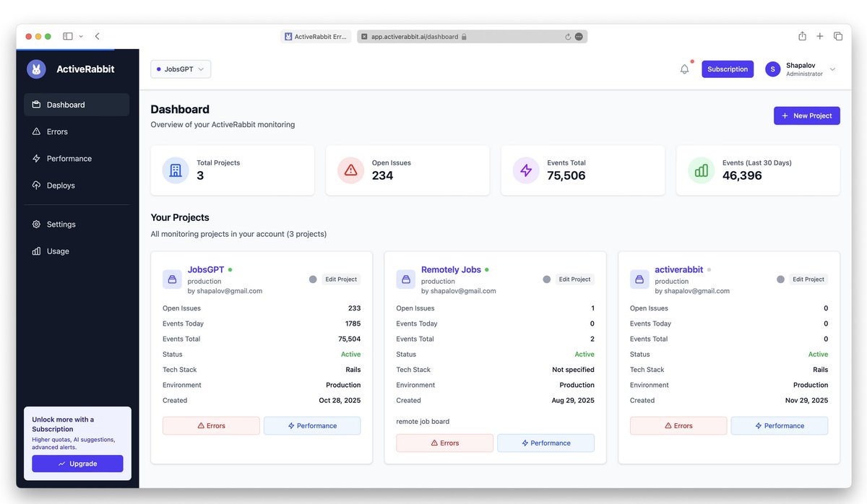This screenshot has height=504, width=867.
Task: Open Errors for activerabbit project
Action: 678,426
